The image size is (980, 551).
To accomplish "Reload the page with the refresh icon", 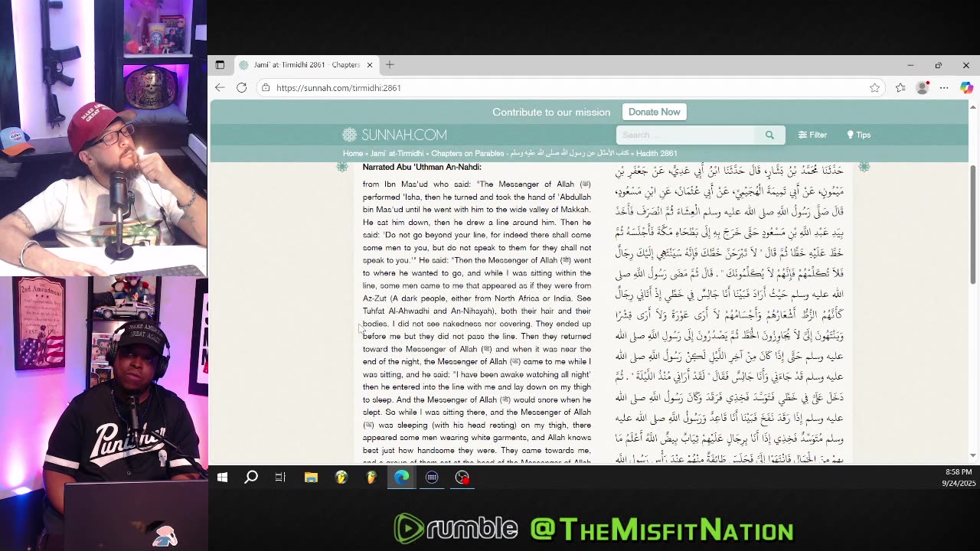I will (241, 88).
